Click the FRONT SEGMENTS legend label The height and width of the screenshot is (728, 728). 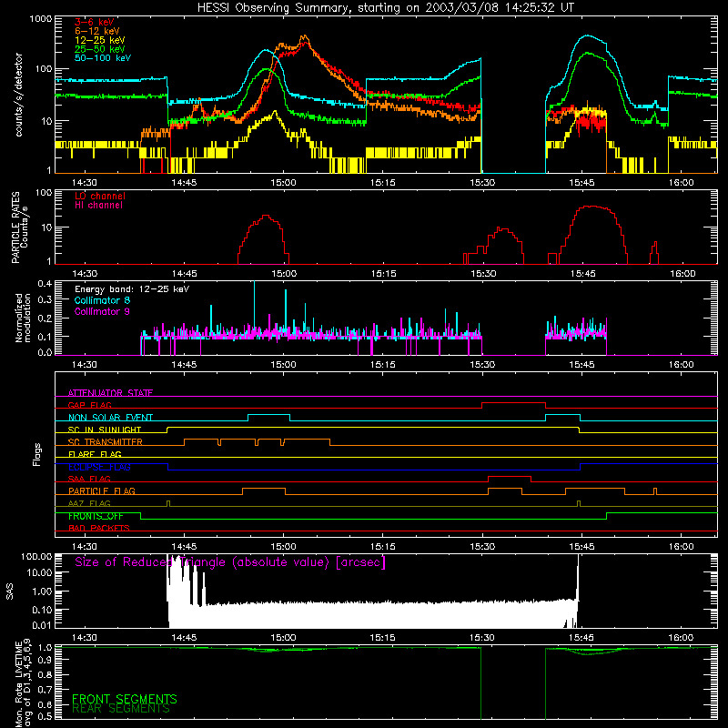[125, 699]
